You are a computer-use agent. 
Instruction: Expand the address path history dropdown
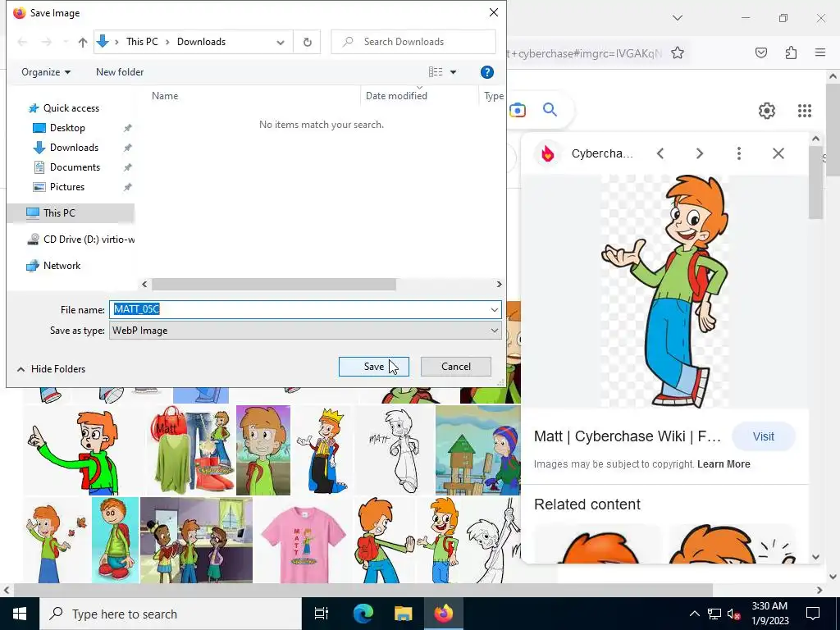click(x=281, y=43)
